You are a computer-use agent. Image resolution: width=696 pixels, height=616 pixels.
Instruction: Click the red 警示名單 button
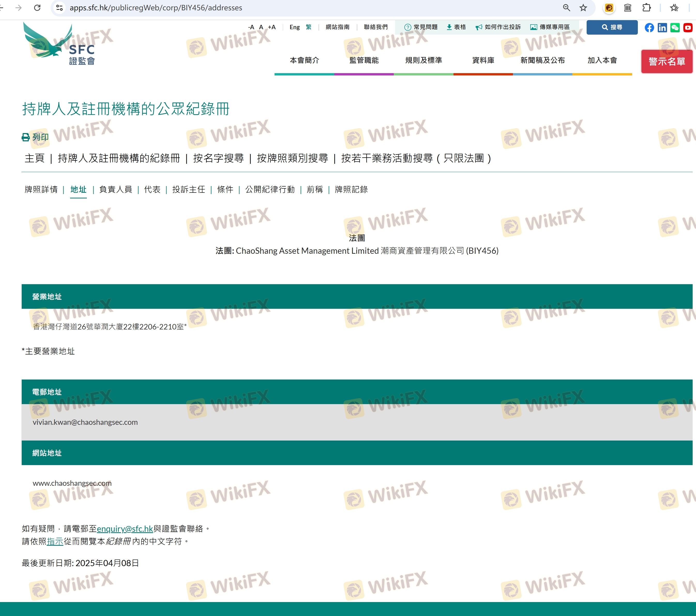(x=666, y=61)
